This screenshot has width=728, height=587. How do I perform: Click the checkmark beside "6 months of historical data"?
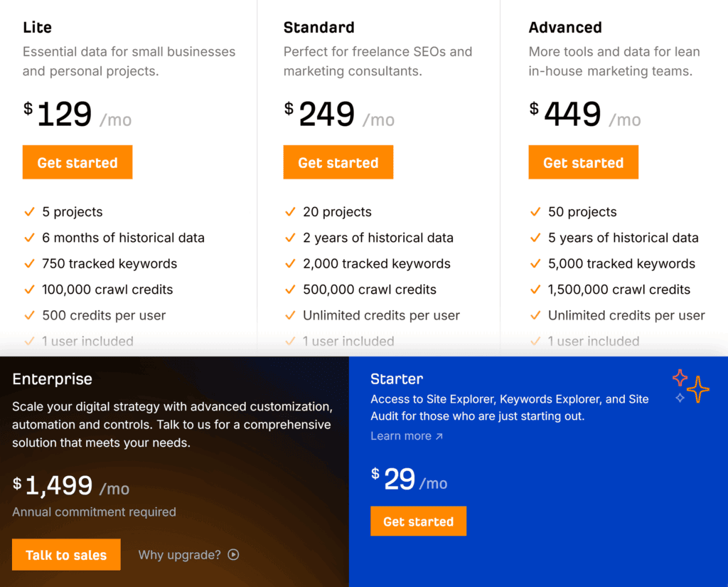coord(29,238)
